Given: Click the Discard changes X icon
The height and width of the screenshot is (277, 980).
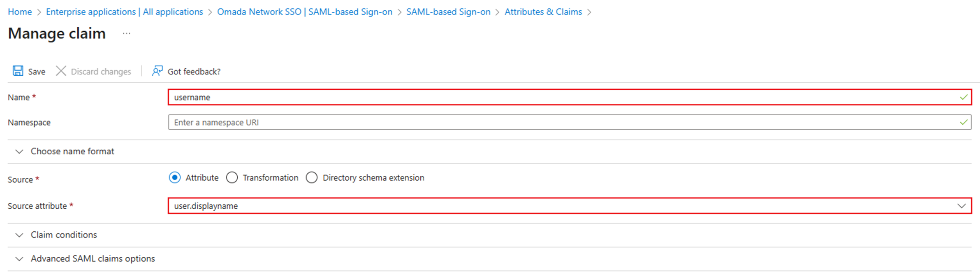Looking at the screenshot, I should 60,71.
